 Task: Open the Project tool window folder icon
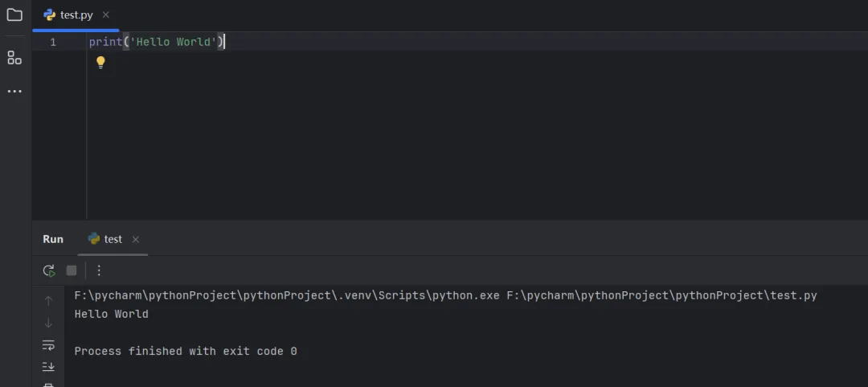pos(14,14)
